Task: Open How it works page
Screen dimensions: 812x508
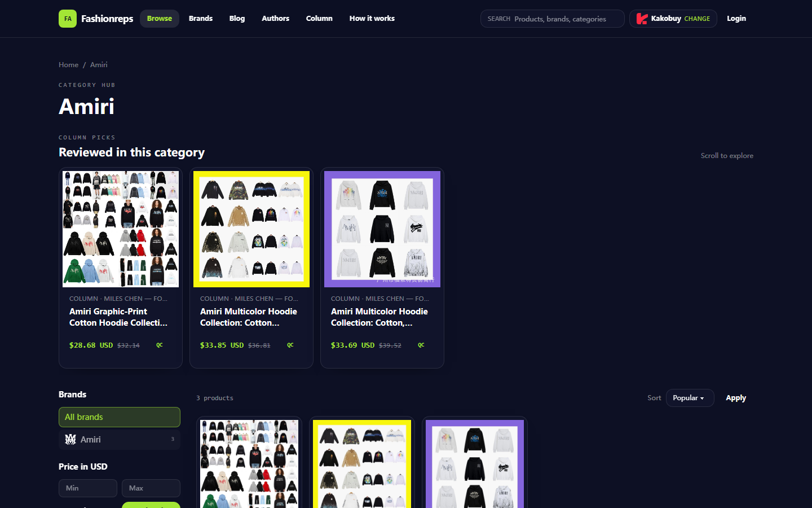Action: point(372,19)
